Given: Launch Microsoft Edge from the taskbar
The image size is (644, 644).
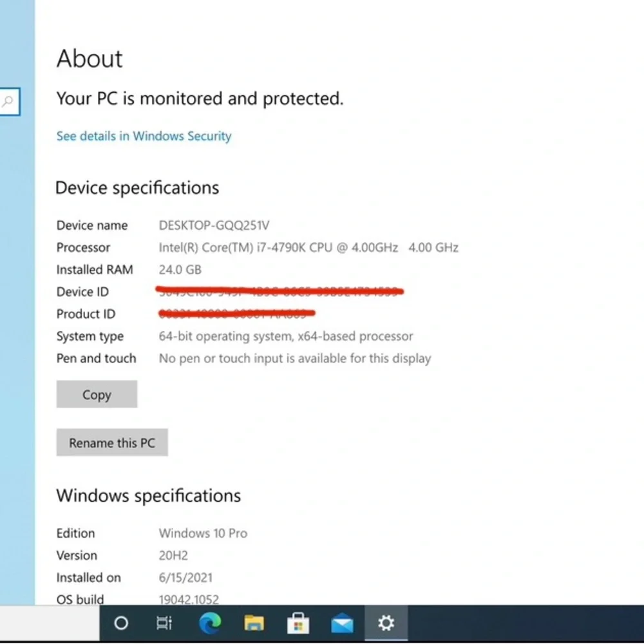Looking at the screenshot, I should (x=210, y=623).
